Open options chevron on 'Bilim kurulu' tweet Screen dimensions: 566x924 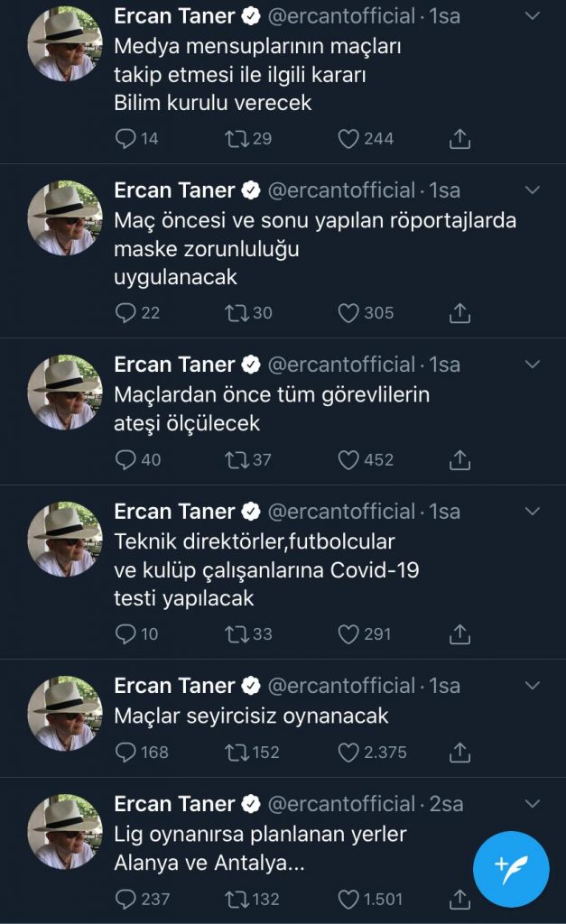click(x=533, y=16)
